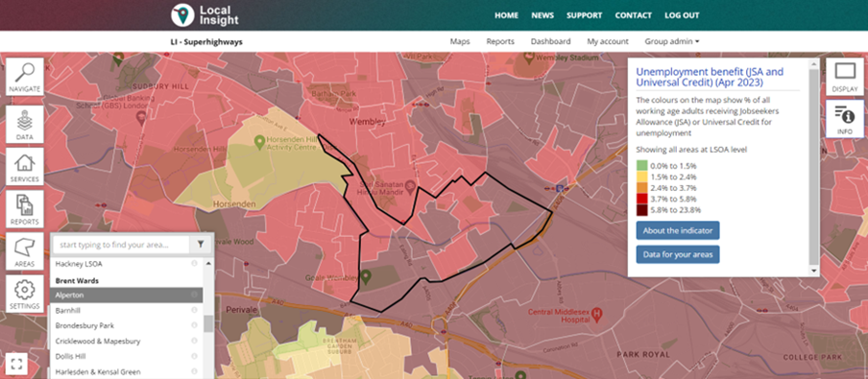Open the Data layers panel
This screenshot has height=379, width=868.
coord(25,125)
